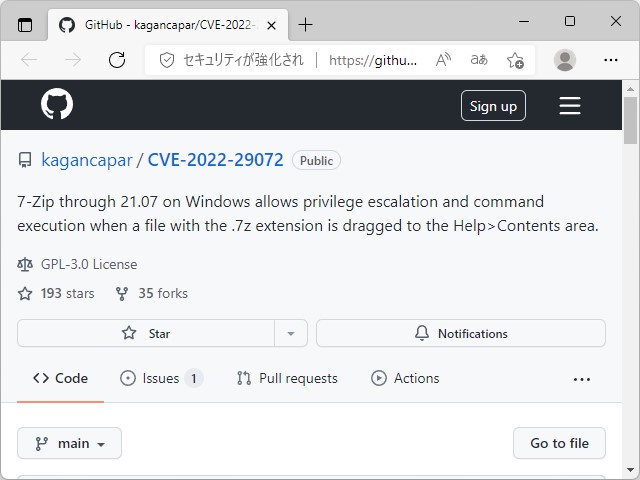Open the GitHub hamburger menu

(570, 106)
